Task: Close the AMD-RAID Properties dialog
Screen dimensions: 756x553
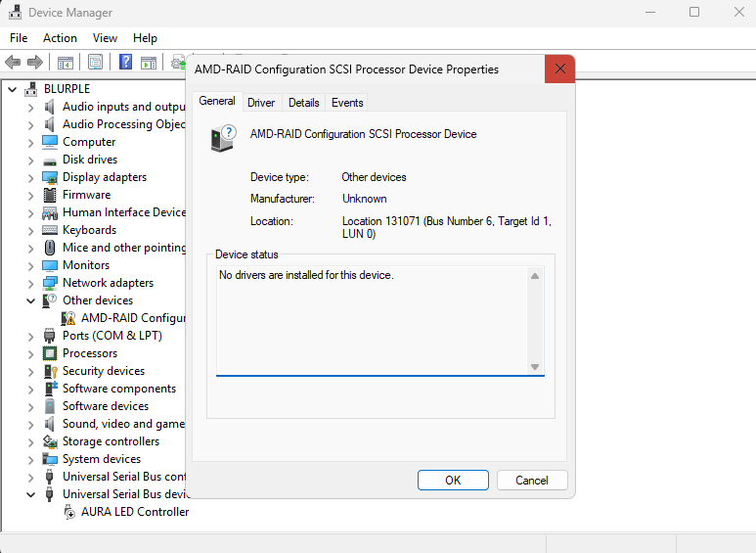Action: [559, 69]
